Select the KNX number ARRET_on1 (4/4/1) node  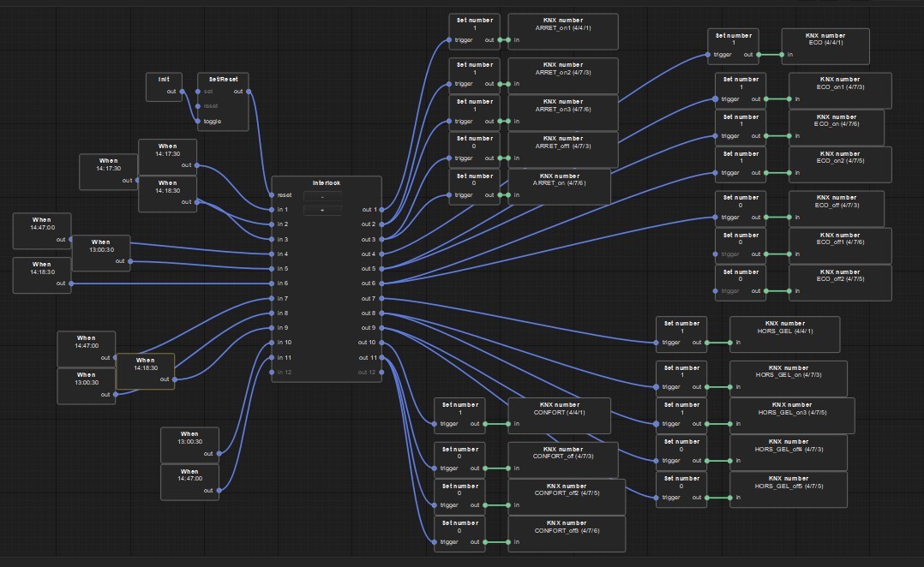pos(562,24)
